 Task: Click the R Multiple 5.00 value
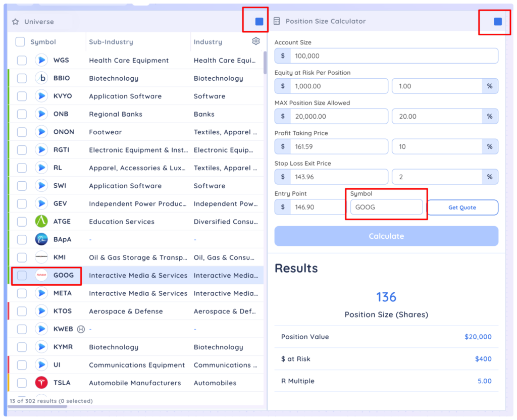484,381
